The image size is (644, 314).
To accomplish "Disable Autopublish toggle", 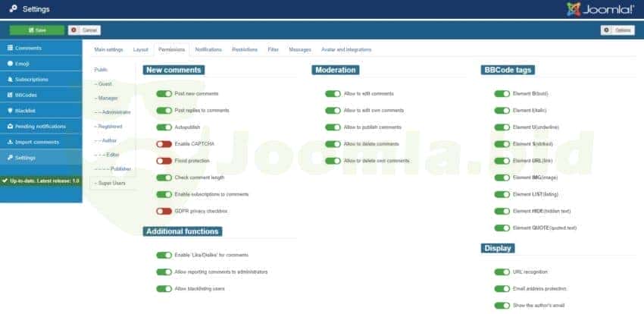I will 164,127.
